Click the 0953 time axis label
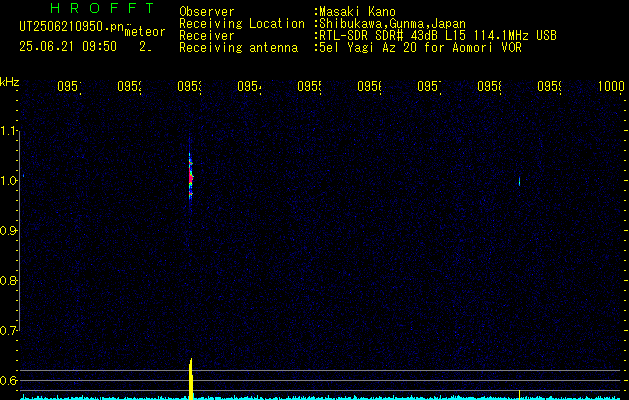This screenshot has height=400, width=629. [x=189, y=86]
